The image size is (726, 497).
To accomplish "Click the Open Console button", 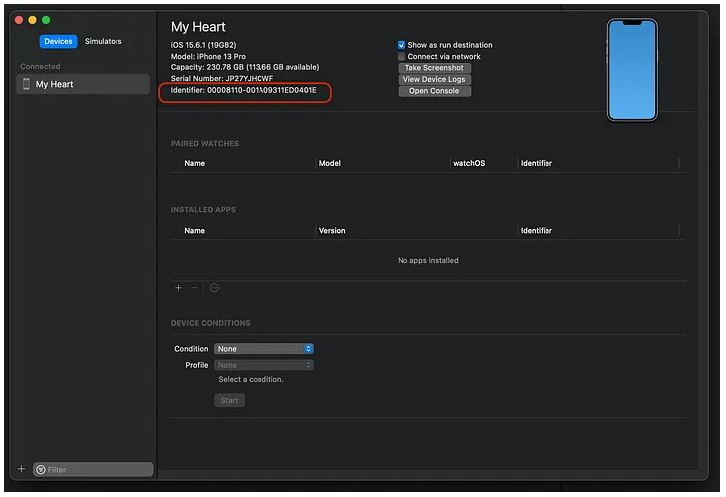I will coord(434,91).
